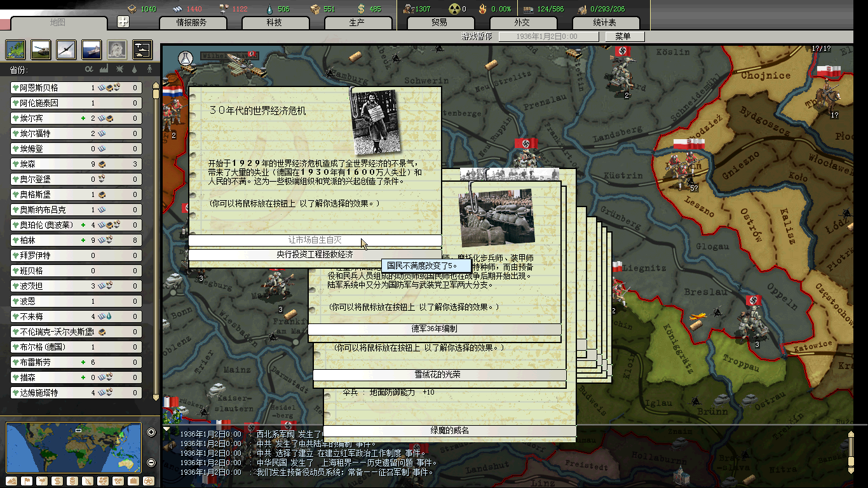Zoom in the minimap with plus button
Viewport: 868px width, 488px height.
click(151, 432)
